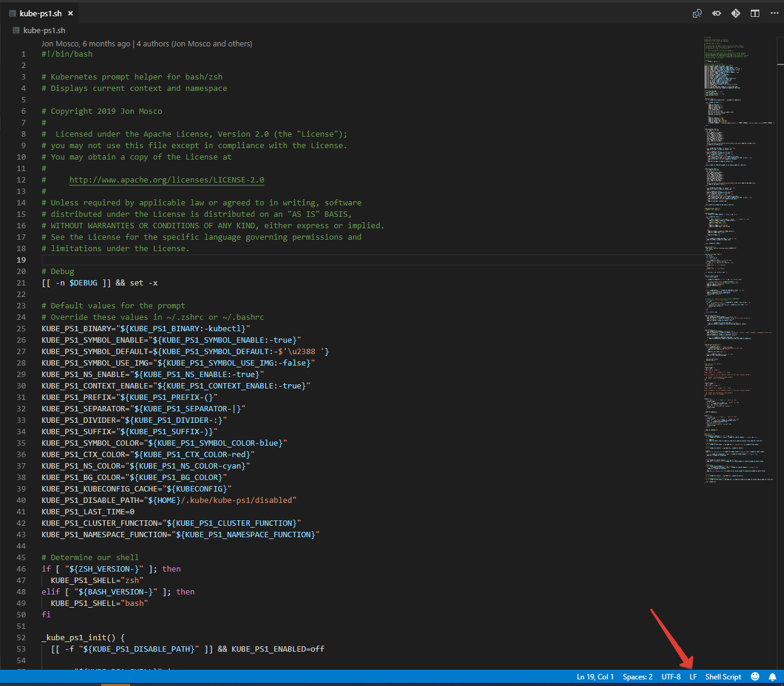The width and height of the screenshot is (784, 686).
Task: Open the feedback smiley icon in the status bar
Action: (755, 676)
